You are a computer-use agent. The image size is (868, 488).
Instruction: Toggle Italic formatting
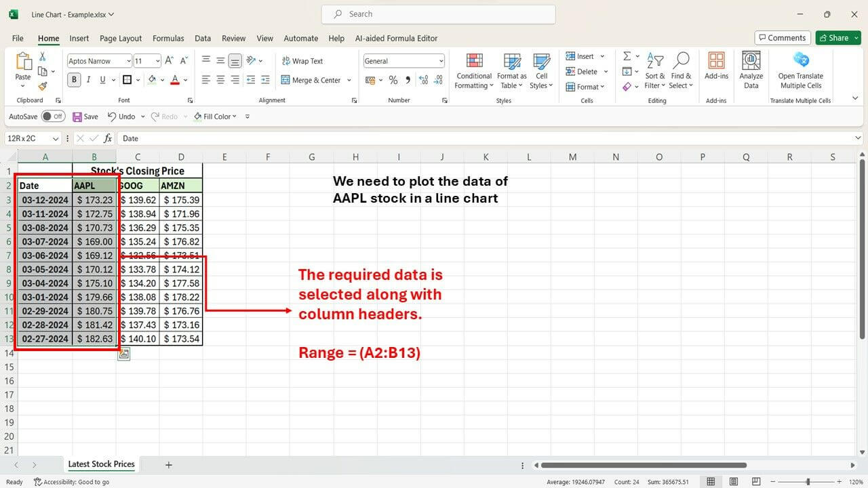click(x=89, y=80)
